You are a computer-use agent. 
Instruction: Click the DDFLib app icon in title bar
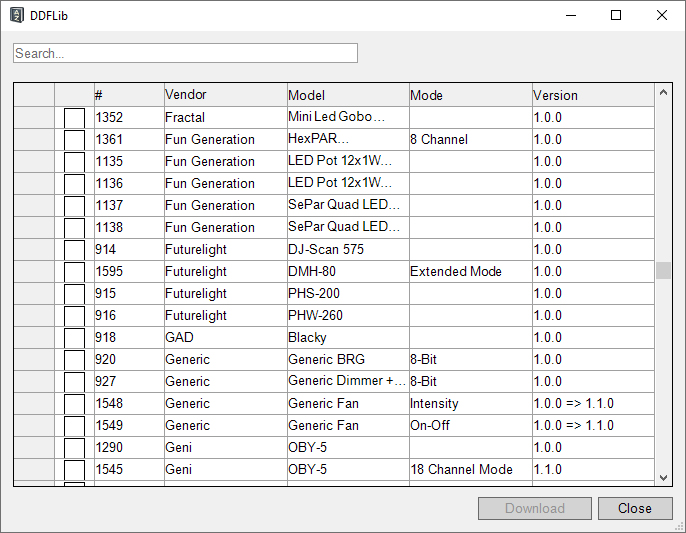coord(17,16)
